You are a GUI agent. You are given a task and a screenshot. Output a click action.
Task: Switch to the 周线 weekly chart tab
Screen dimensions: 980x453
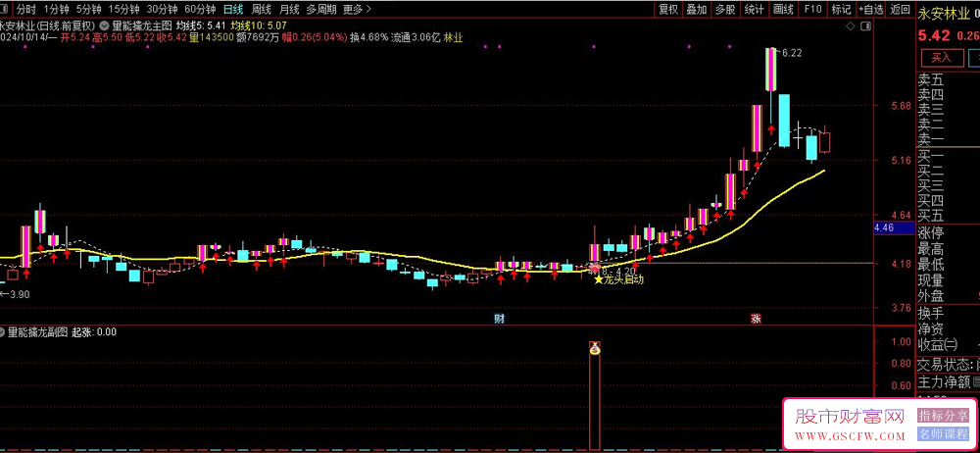[x=261, y=10]
